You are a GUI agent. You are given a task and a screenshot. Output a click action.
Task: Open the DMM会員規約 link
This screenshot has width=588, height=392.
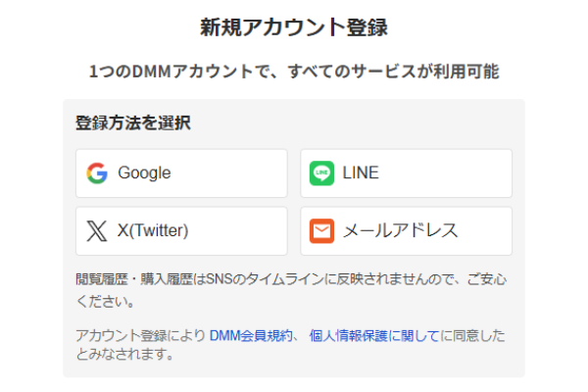(x=250, y=336)
